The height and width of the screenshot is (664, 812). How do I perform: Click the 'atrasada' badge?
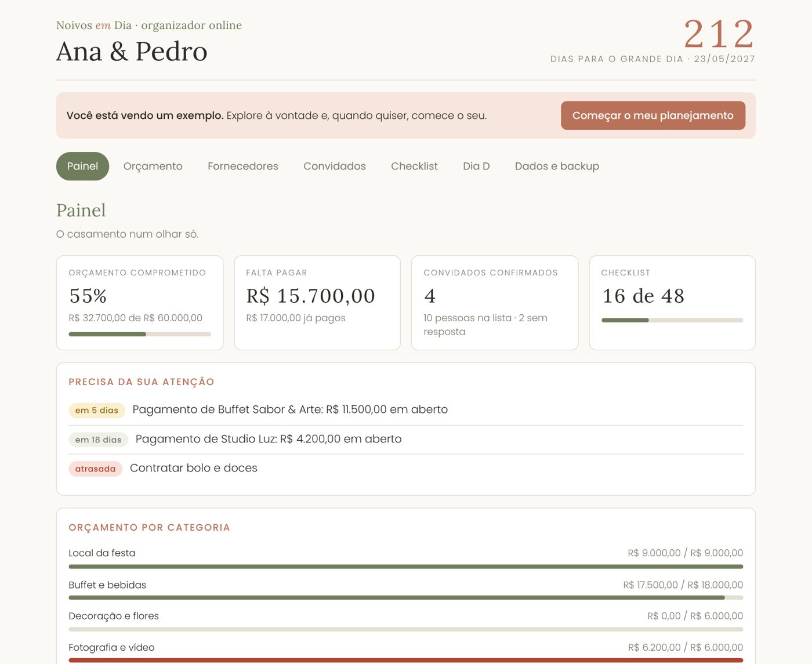click(95, 469)
